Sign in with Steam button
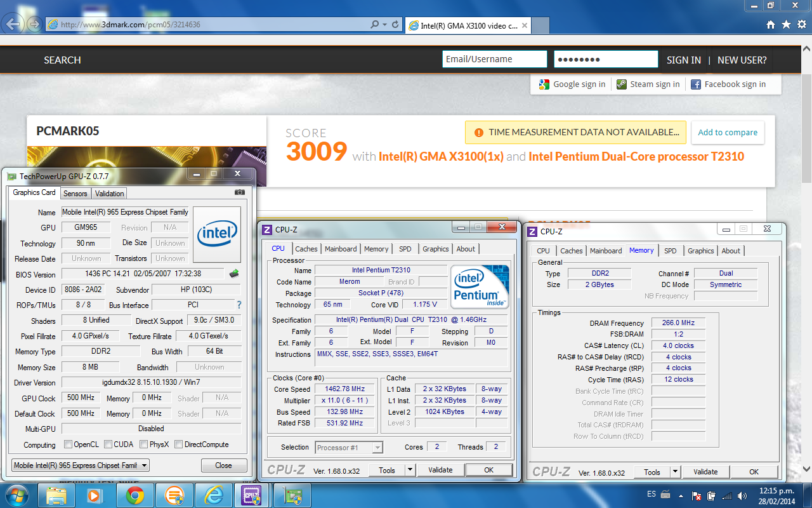Screen dimensions: 812x508 coord(648,84)
